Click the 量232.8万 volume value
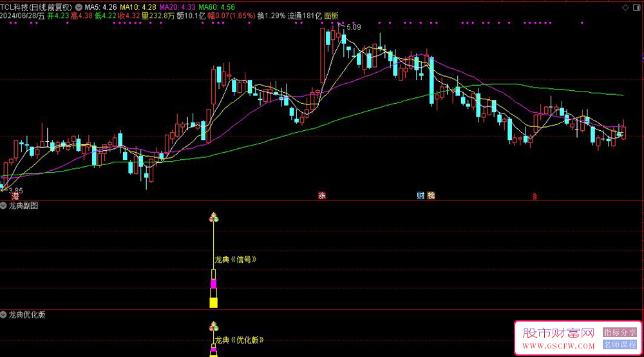Screen dimensions: 644x357 click(158, 16)
